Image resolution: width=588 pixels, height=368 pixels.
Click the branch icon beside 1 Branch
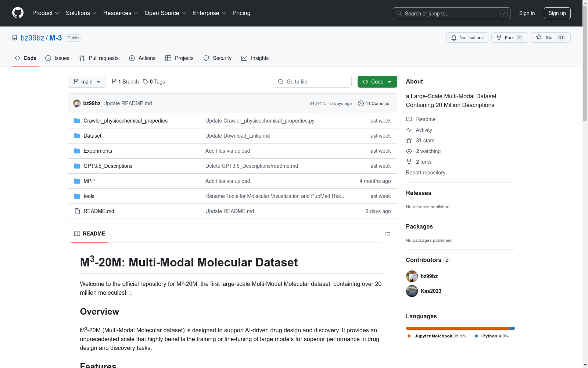tap(114, 82)
